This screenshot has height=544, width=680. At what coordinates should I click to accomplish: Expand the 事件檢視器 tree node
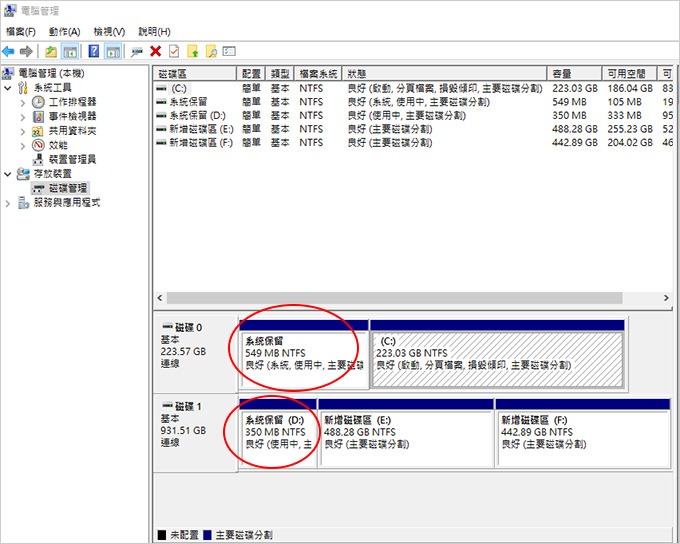23,117
